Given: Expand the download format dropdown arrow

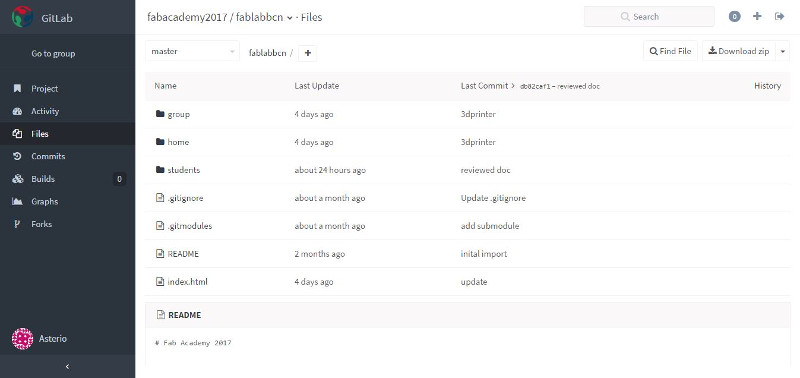Looking at the screenshot, I should coord(783,52).
